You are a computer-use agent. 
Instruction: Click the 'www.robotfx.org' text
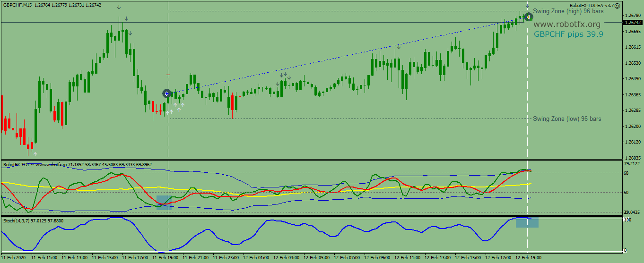(567, 24)
